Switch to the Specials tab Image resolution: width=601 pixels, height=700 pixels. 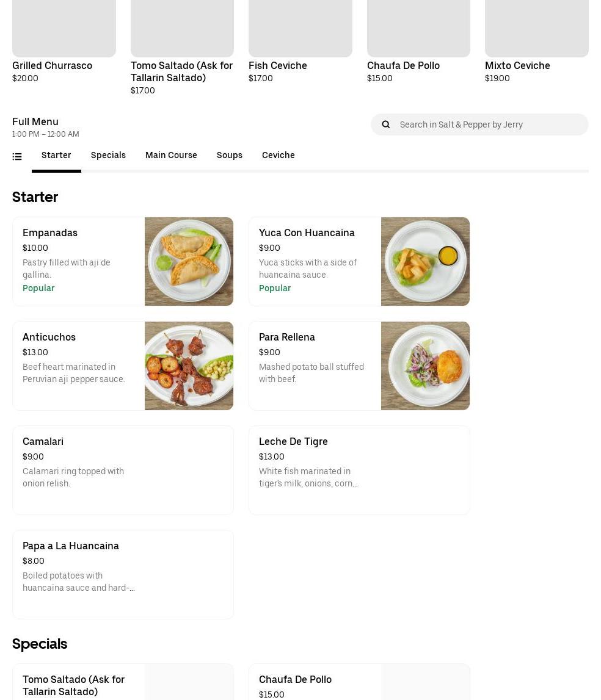108,155
